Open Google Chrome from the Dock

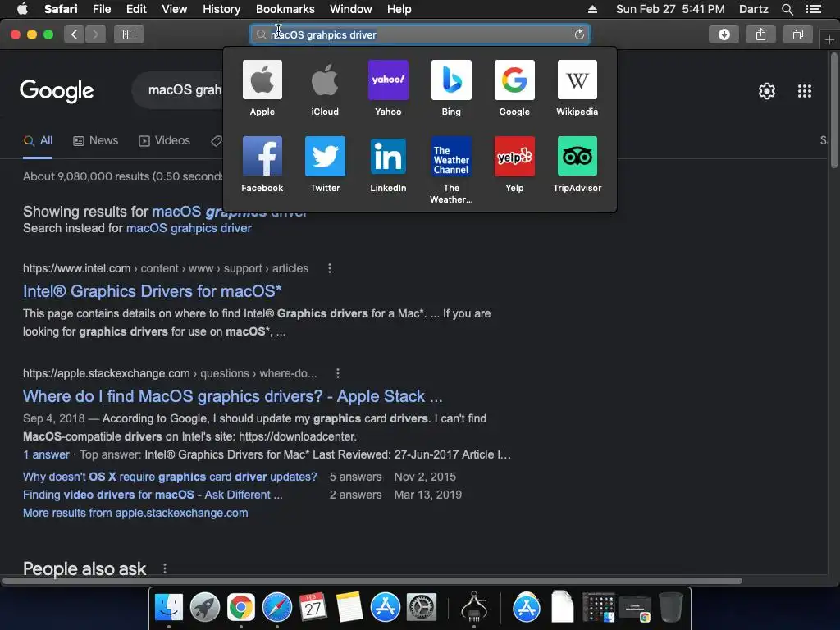tap(240, 608)
